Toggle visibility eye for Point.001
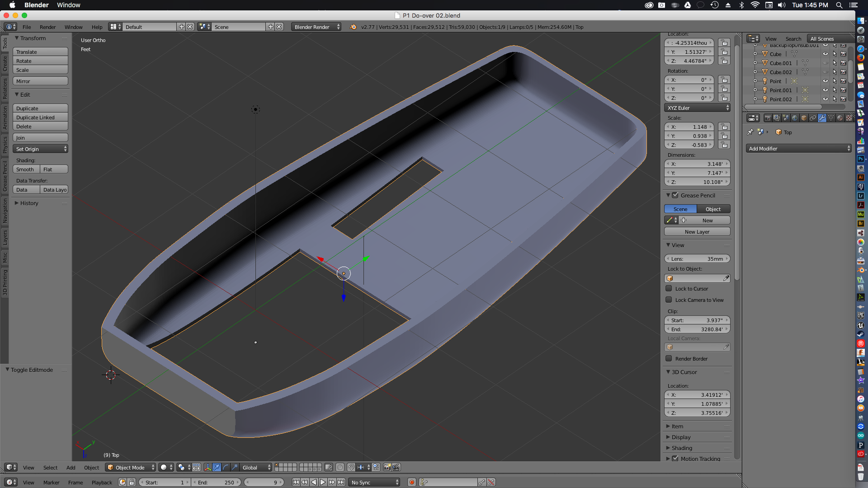 coord(826,90)
